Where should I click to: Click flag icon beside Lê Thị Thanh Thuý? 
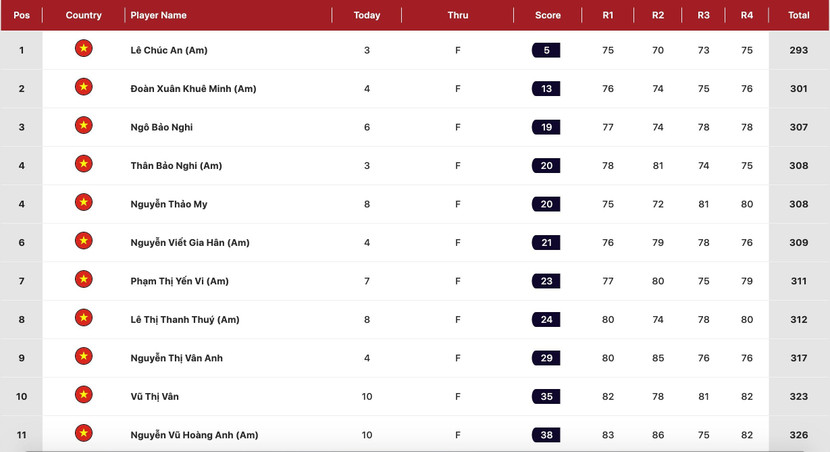pyautogui.click(x=84, y=318)
